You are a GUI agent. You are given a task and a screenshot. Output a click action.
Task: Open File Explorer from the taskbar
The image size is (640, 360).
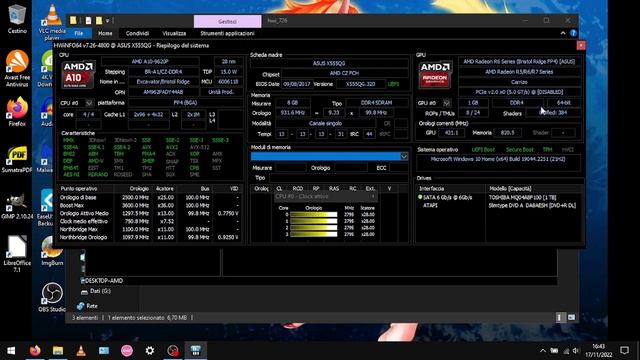pyautogui.click(x=58, y=350)
